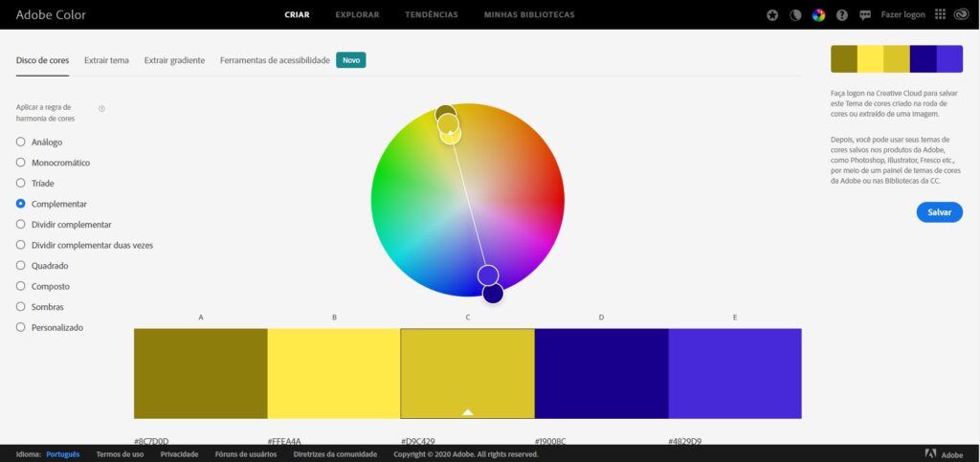Select the Tríade harmony rule
The height and width of the screenshot is (462, 980).
[35, 184]
